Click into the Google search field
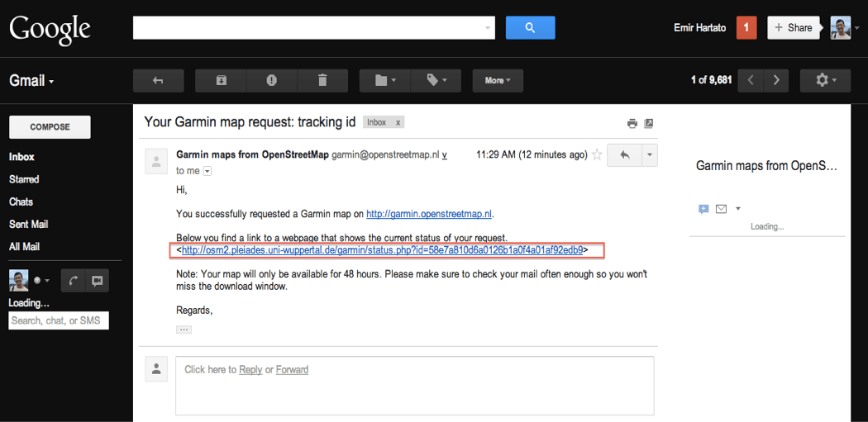 307,27
